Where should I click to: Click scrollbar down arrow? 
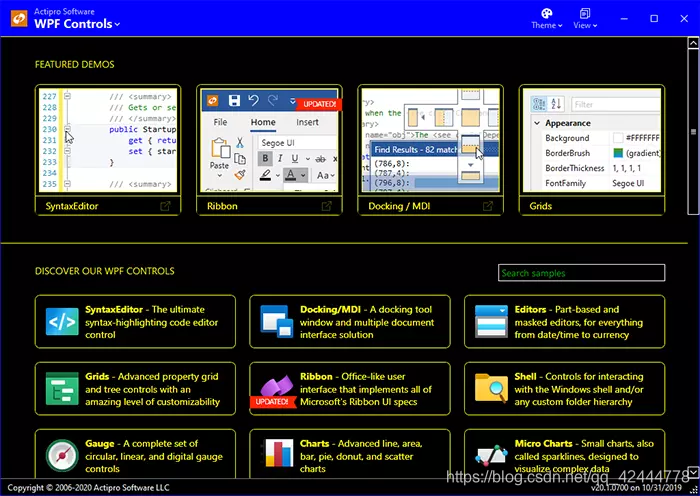click(693, 472)
